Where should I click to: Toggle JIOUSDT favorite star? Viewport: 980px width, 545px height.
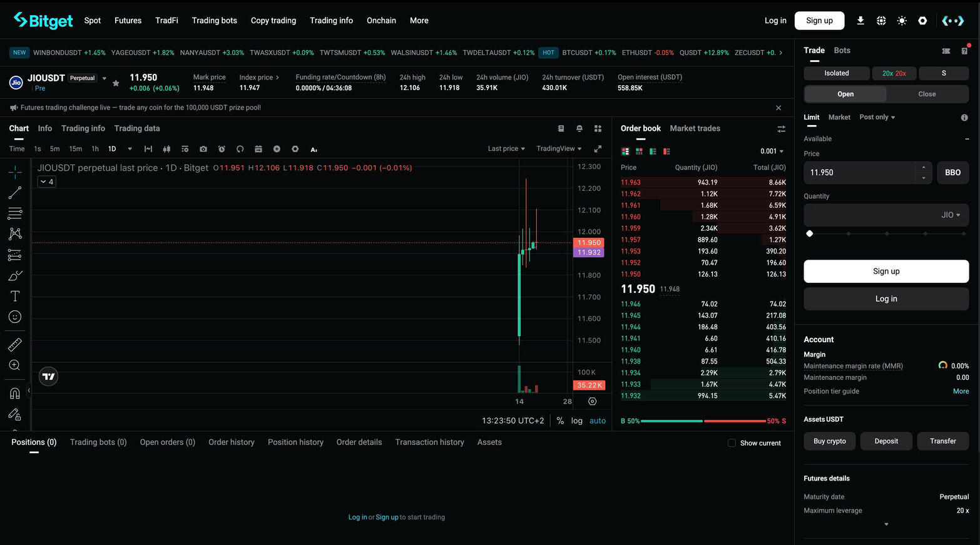116,83
